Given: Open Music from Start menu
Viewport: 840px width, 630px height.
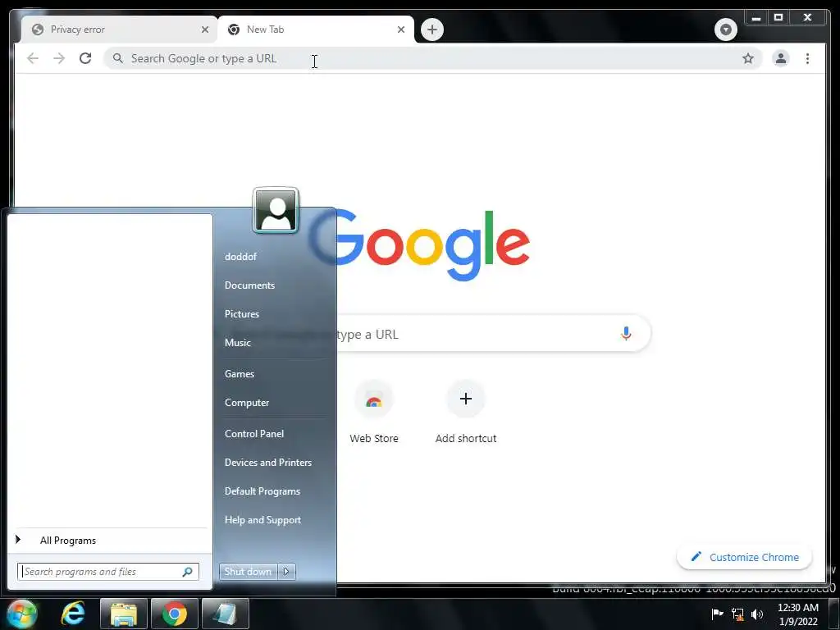Looking at the screenshot, I should [x=237, y=342].
